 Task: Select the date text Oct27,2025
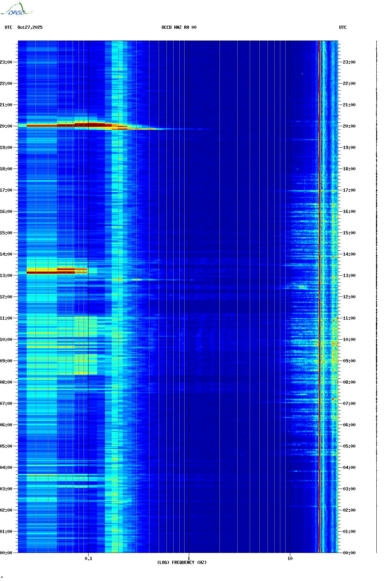coord(30,27)
